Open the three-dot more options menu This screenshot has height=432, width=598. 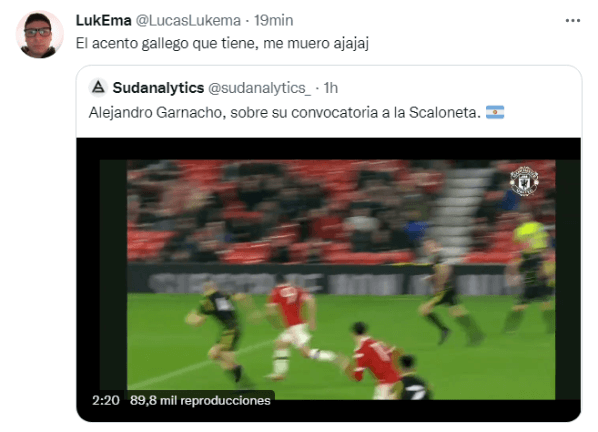click(572, 21)
